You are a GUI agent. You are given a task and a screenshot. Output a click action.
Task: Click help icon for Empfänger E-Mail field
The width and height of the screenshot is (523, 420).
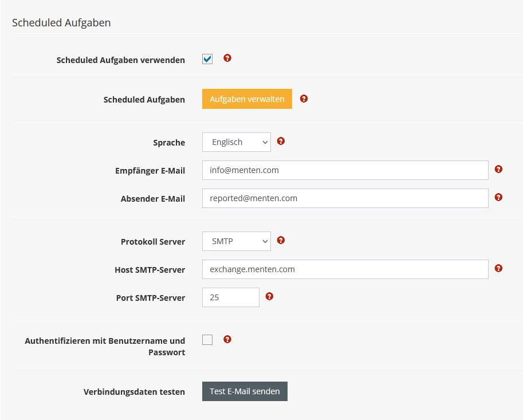498,169
